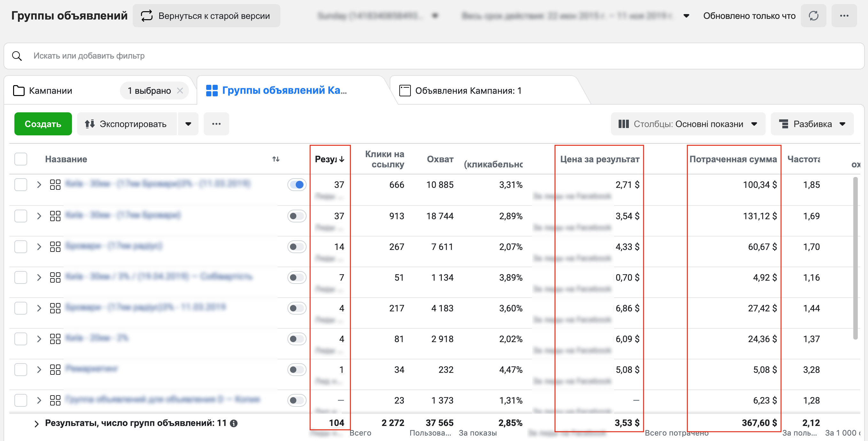Image resolution: width=868 pixels, height=441 pixels.
Task: Tick the select-all checkbox in header
Action: [21, 159]
